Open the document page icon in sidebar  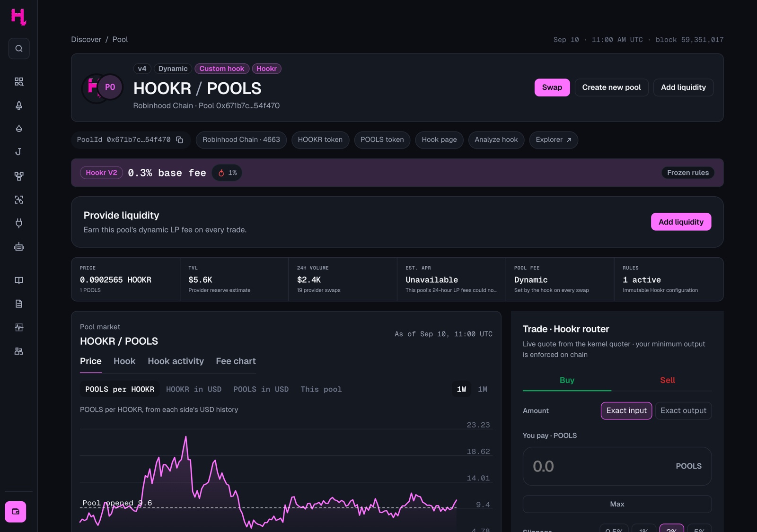click(x=19, y=304)
